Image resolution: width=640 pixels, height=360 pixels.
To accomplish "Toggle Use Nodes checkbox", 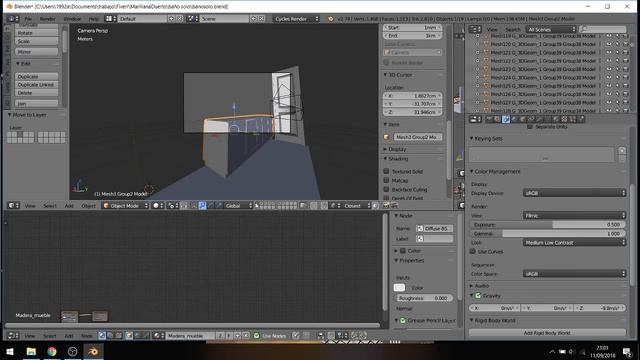I will [257, 336].
